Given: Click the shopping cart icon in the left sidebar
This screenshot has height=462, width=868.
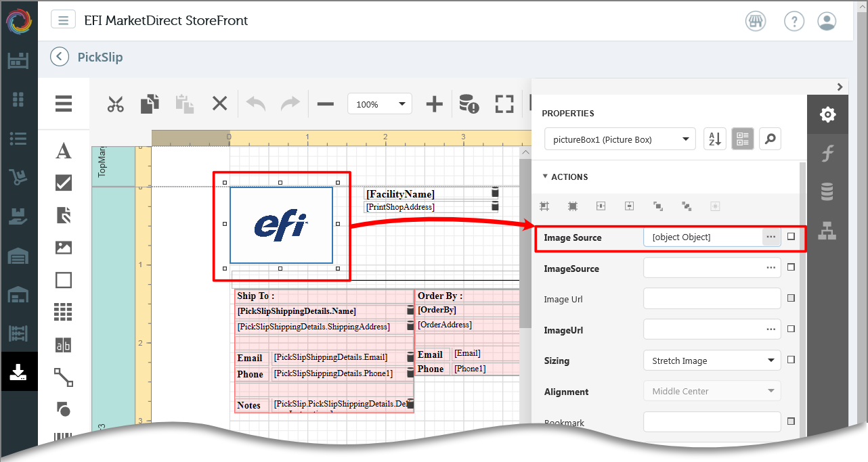Looking at the screenshot, I should click(18, 177).
